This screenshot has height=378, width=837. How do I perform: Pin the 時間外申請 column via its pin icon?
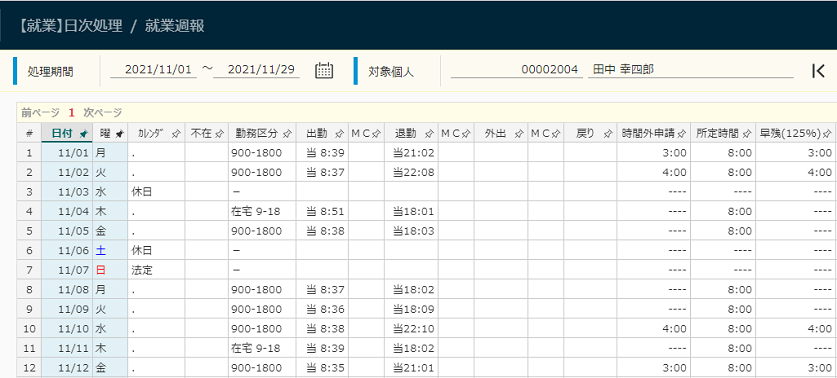coord(681,135)
